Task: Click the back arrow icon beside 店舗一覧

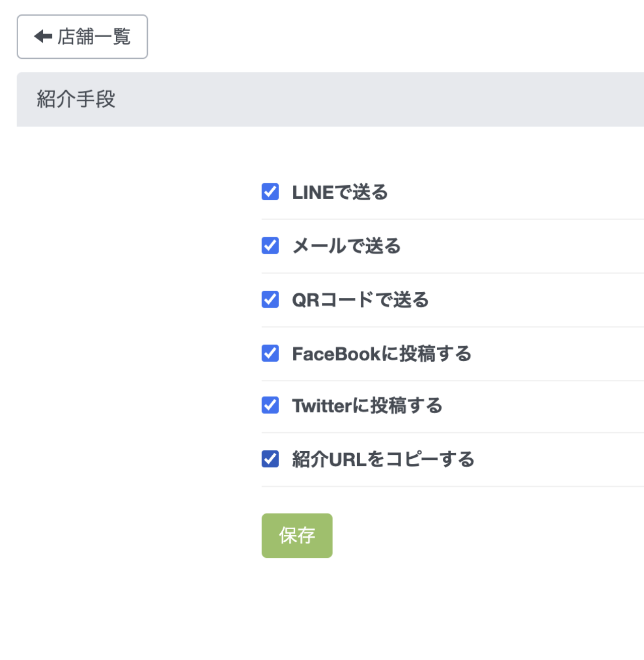Action: click(43, 36)
